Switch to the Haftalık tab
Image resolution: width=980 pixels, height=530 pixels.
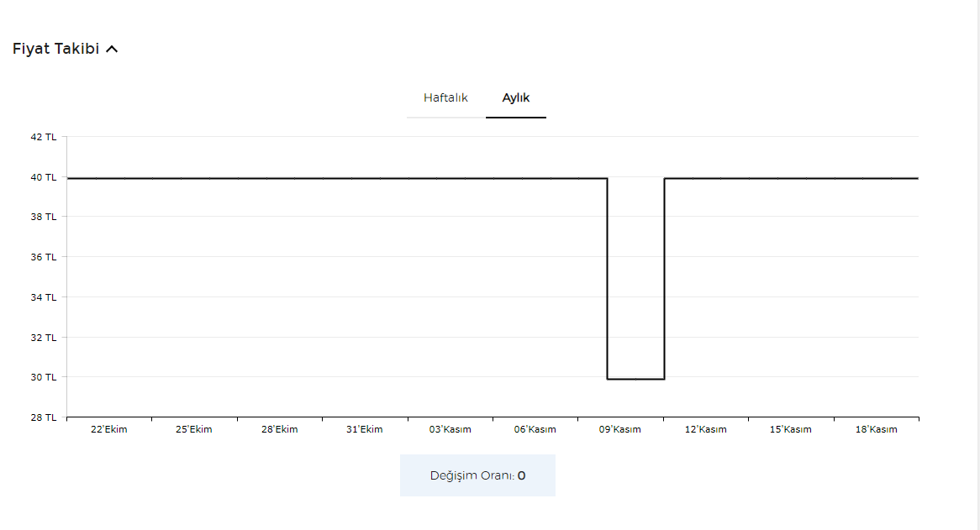point(445,98)
